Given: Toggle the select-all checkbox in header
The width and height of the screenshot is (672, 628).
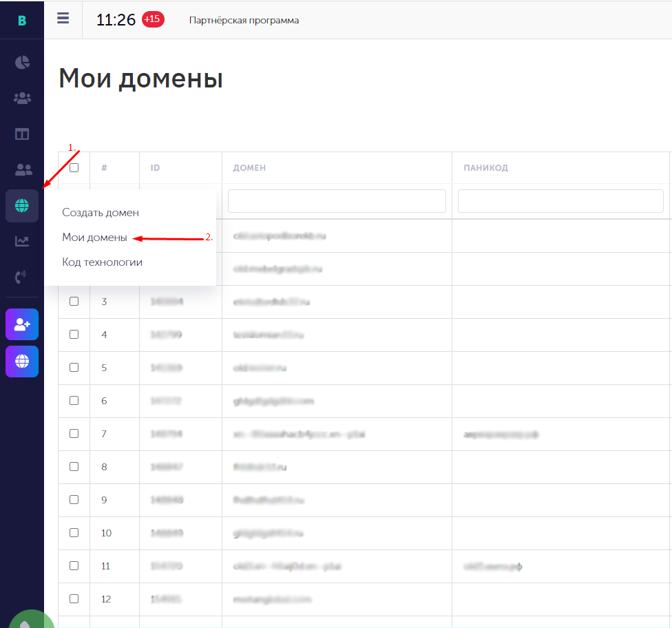Looking at the screenshot, I should coord(74,167).
